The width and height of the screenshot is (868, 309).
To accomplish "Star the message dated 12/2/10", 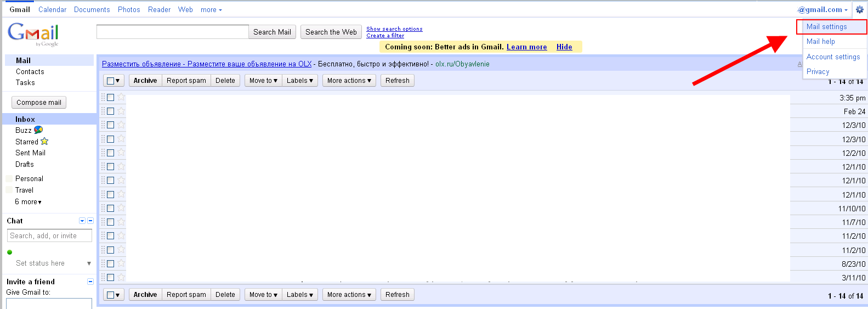I will (x=121, y=153).
